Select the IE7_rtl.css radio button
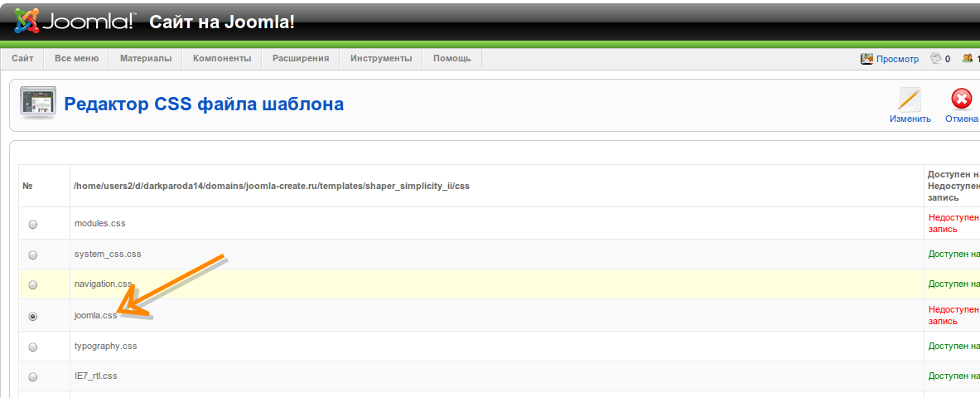This screenshot has height=398, width=980. click(x=33, y=376)
